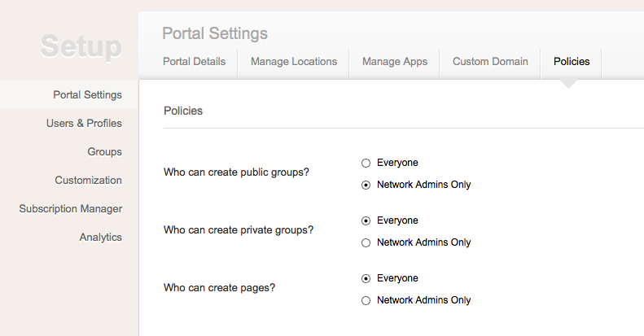Click the large Setup heading
The image size is (644, 336).
pyautogui.click(x=81, y=46)
